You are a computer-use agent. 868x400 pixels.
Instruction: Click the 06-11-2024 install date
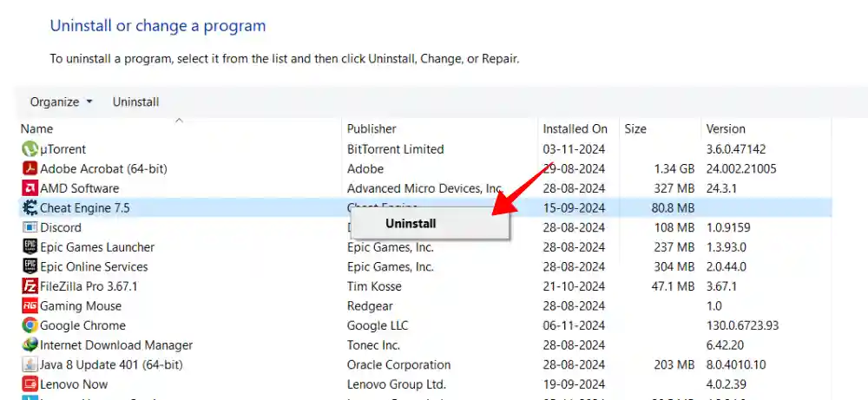(574, 325)
